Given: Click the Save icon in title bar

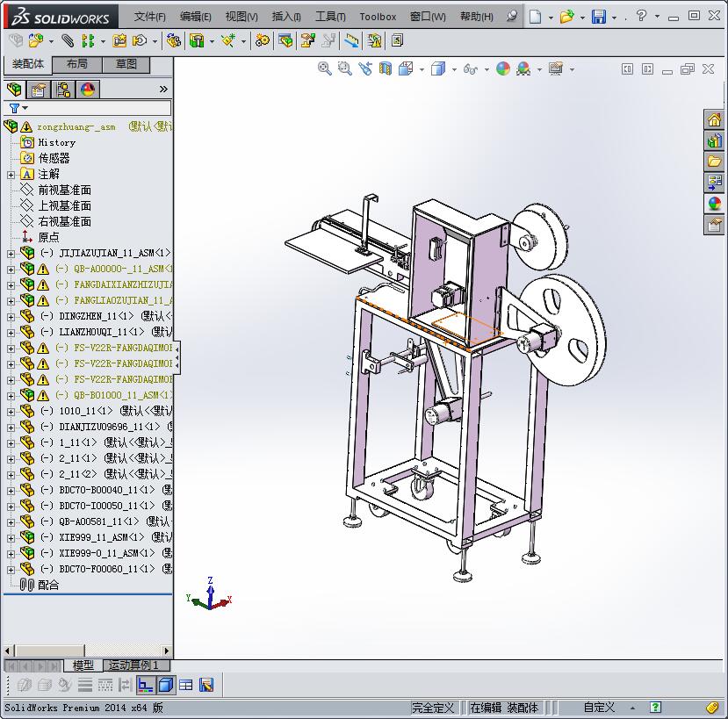Looking at the screenshot, I should coord(599,17).
